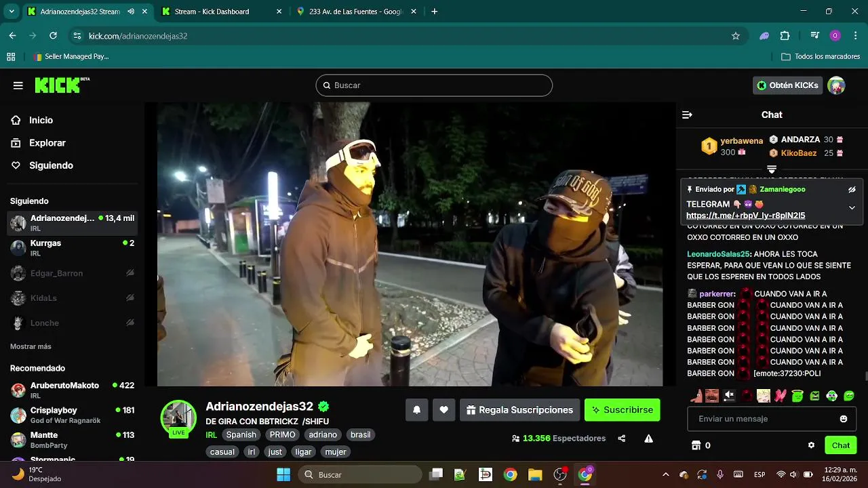This screenshot has width=868, height=488.
Task: Focus the Buscar search field on Kick
Action: pos(434,85)
